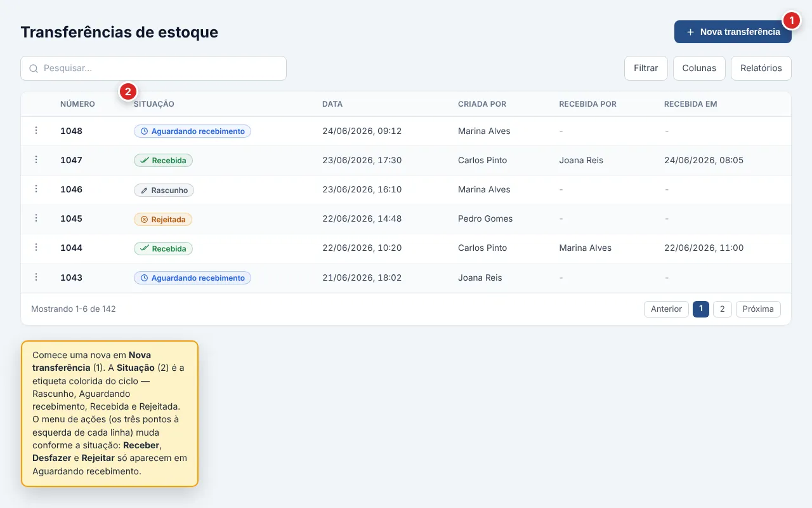Select transfer number 1045
The image size is (812, 508).
71,218
